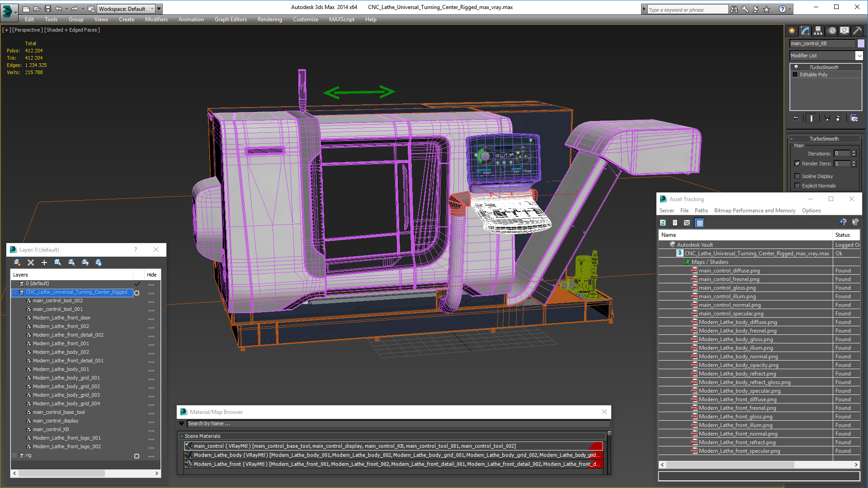This screenshot has width=868, height=488.
Task: Open the Create command panel tab
Action: pos(792,31)
